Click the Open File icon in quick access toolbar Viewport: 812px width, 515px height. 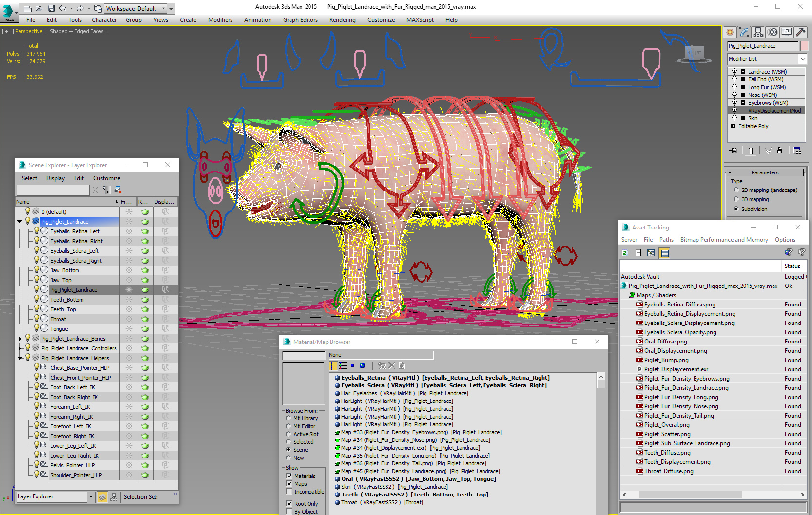click(39, 8)
